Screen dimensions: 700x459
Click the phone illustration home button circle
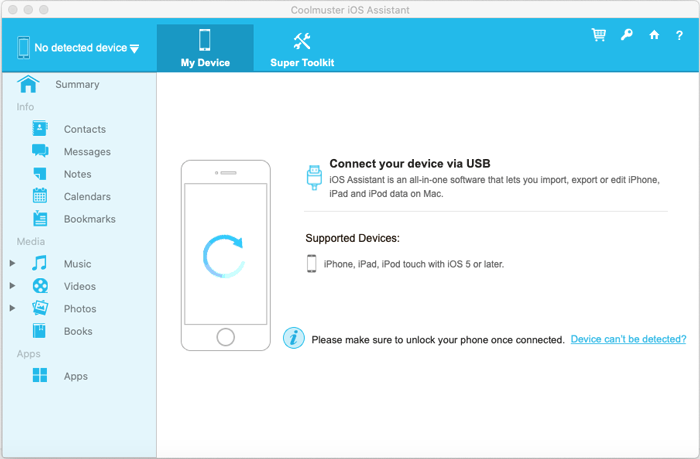[x=225, y=337]
